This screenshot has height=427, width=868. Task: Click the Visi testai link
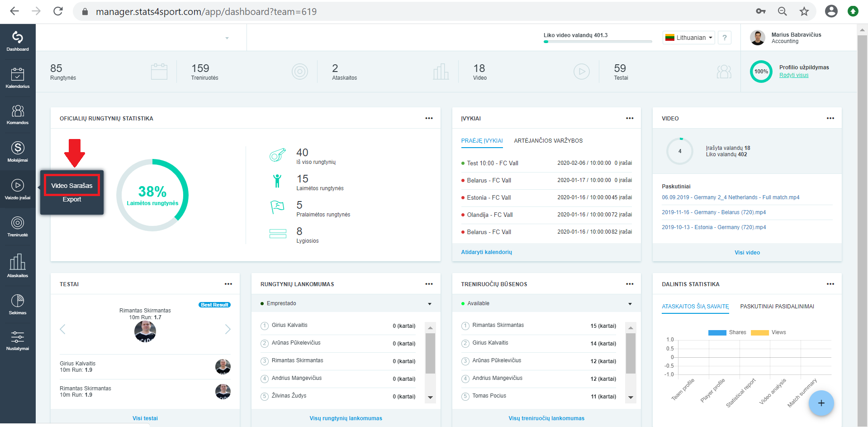(145, 418)
